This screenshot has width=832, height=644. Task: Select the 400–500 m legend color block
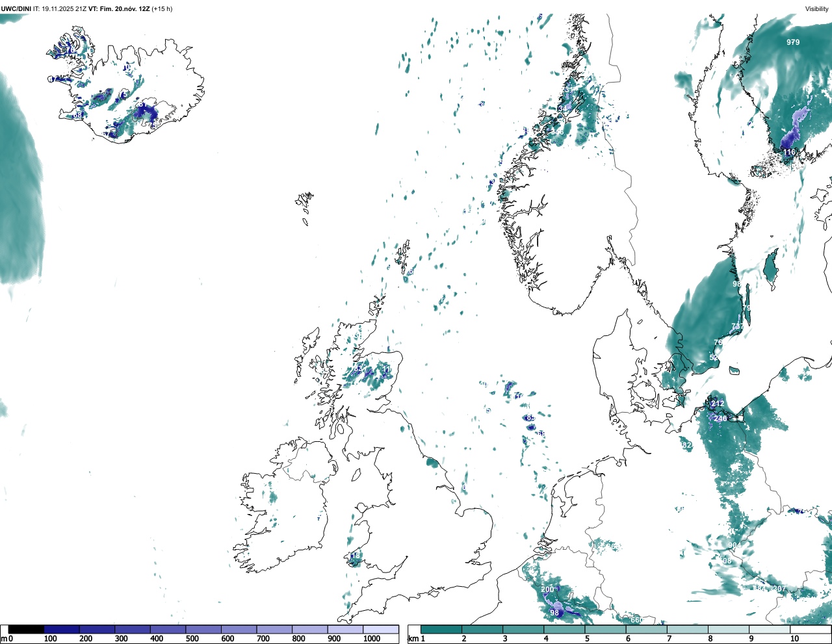pyautogui.click(x=168, y=629)
